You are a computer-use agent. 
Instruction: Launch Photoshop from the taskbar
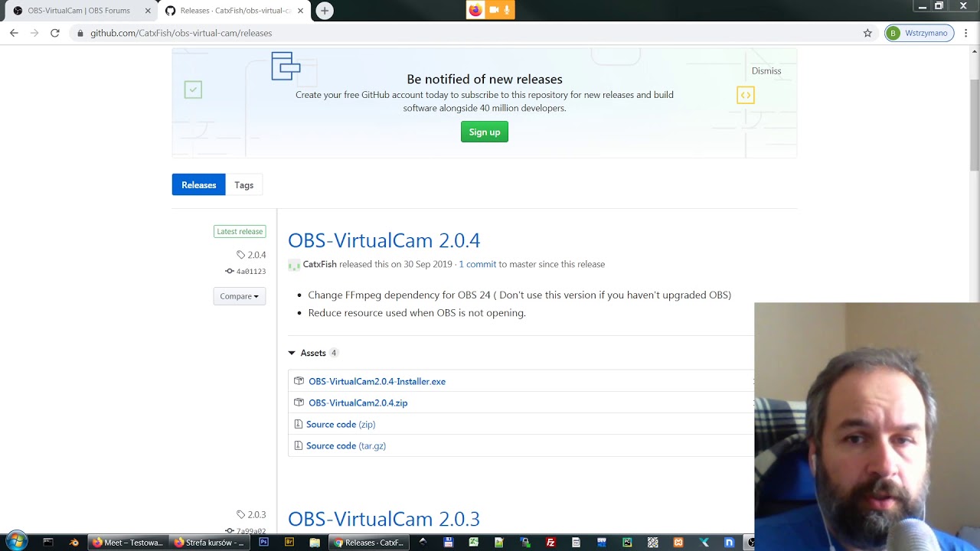[x=264, y=543]
